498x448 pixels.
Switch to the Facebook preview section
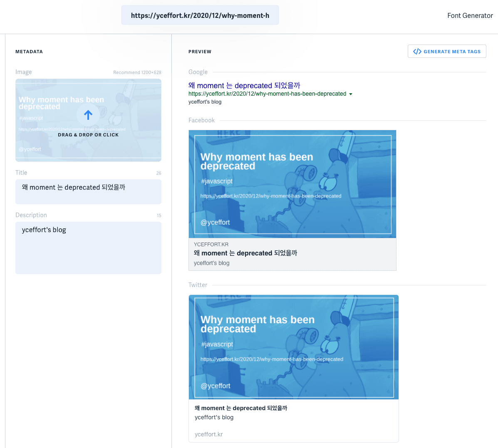pyautogui.click(x=201, y=120)
